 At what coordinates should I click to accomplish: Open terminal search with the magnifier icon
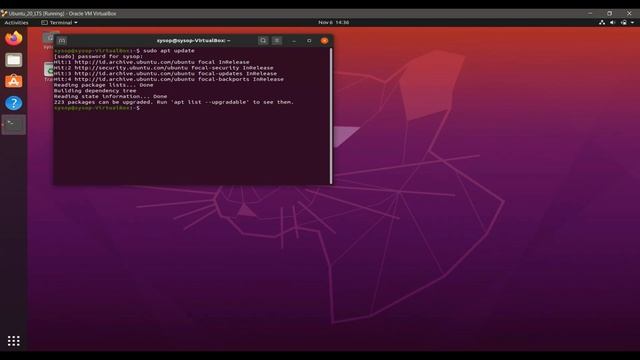pos(263,40)
